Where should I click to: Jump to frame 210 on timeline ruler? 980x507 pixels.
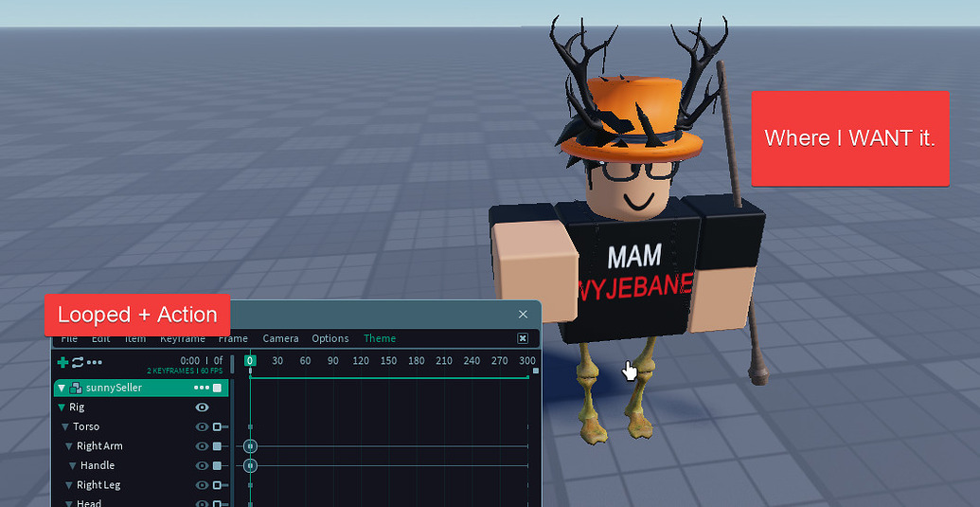coord(444,360)
